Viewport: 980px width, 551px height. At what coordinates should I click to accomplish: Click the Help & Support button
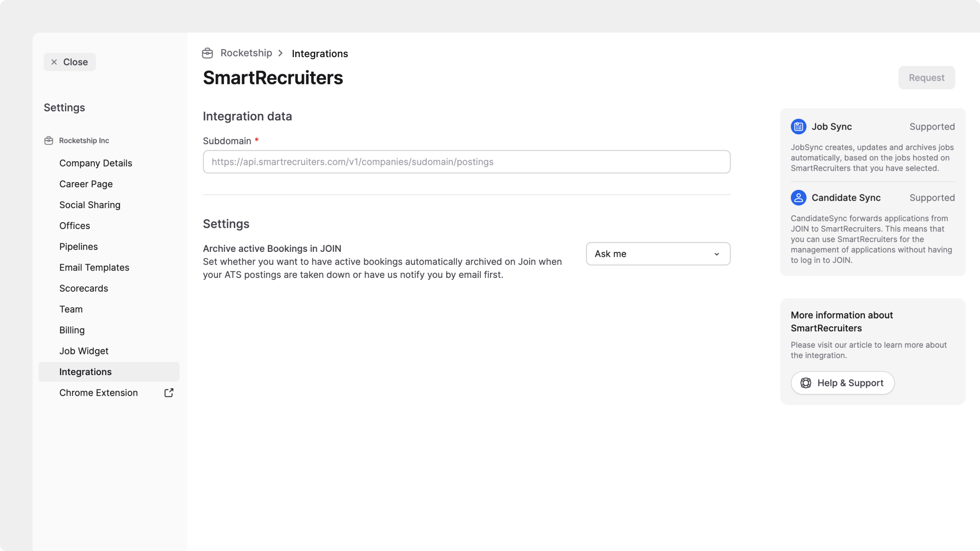(x=842, y=383)
